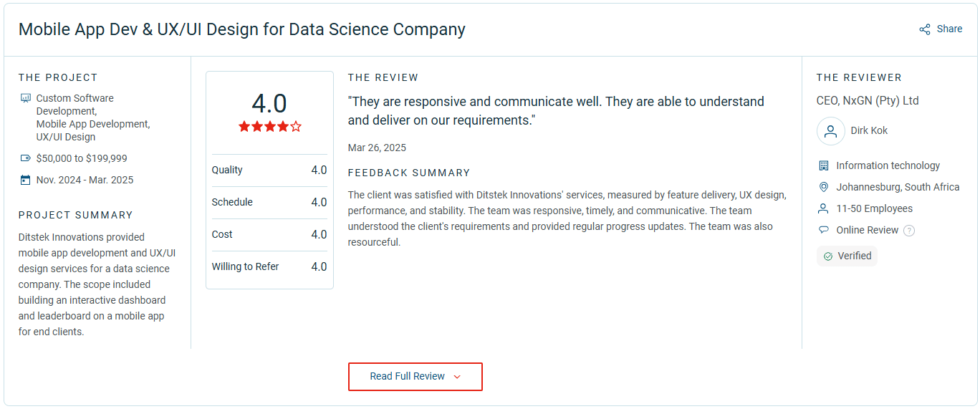
Task: Click the project dates calendar icon
Action: [x=26, y=180]
